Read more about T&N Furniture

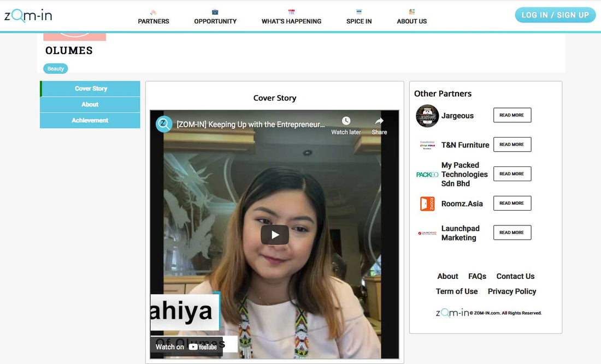coord(512,144)
